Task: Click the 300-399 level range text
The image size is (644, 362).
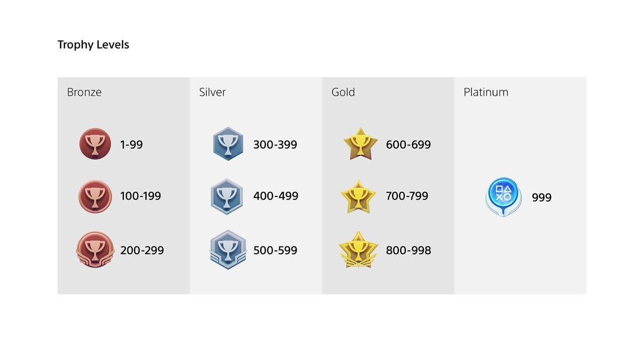Action: pyautogui.click(x=275, y=145)
